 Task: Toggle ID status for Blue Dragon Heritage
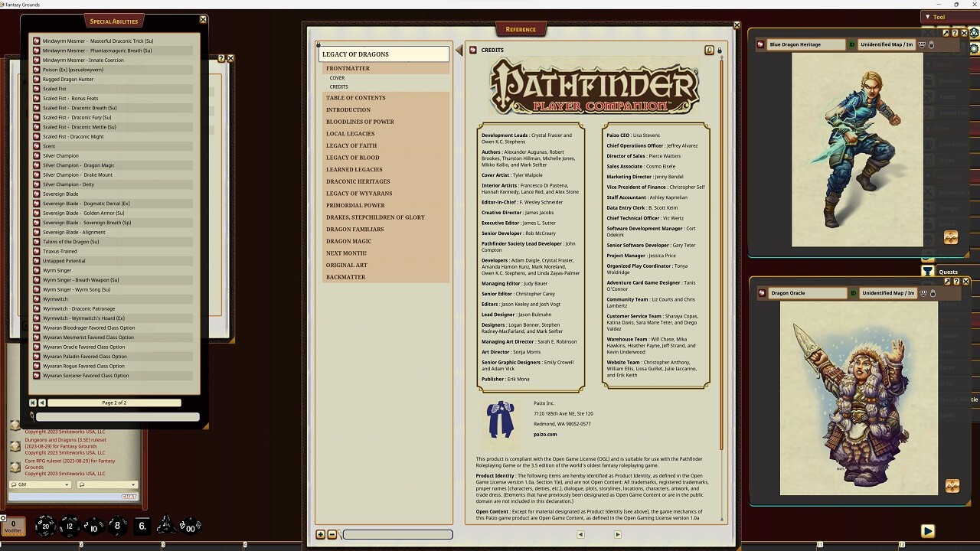coord(852,44)
